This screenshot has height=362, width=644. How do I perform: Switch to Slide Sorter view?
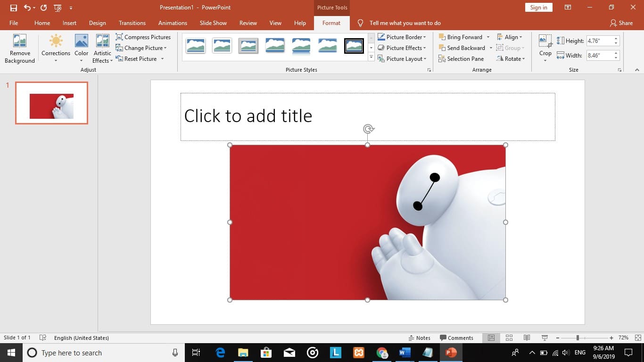click(509, 338)
